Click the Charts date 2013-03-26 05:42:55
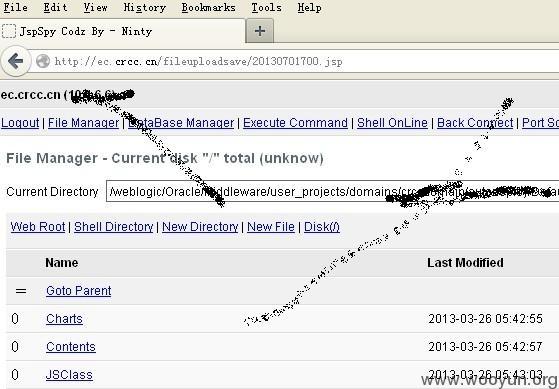The height and width of the screenshot is (389, 559). pos(485,318)
